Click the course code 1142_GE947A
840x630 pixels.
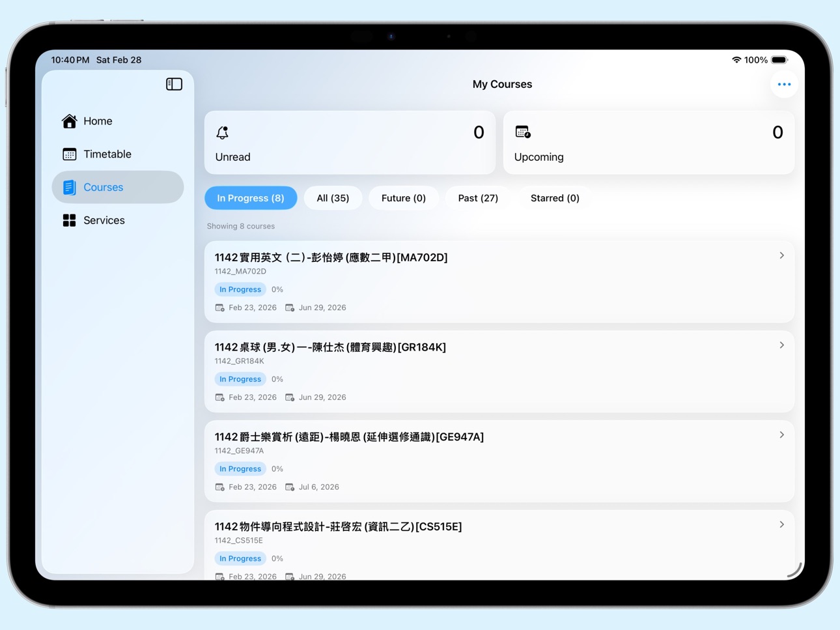[x=240, y=451]
